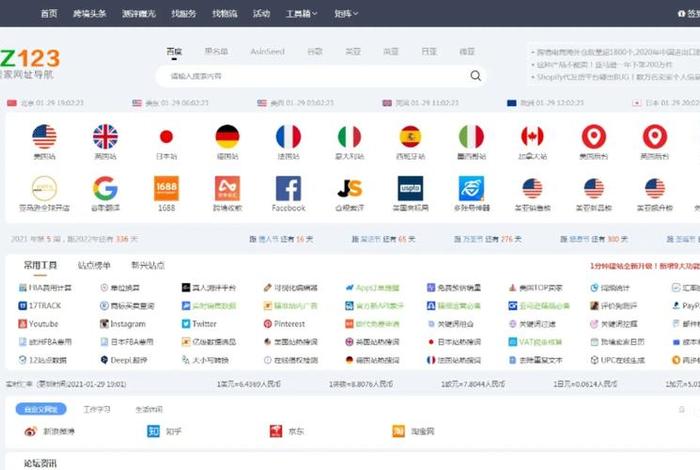Open 活动 in the top navigation
This screenshot has width=700, height=470.
click(x=261, y=13)
